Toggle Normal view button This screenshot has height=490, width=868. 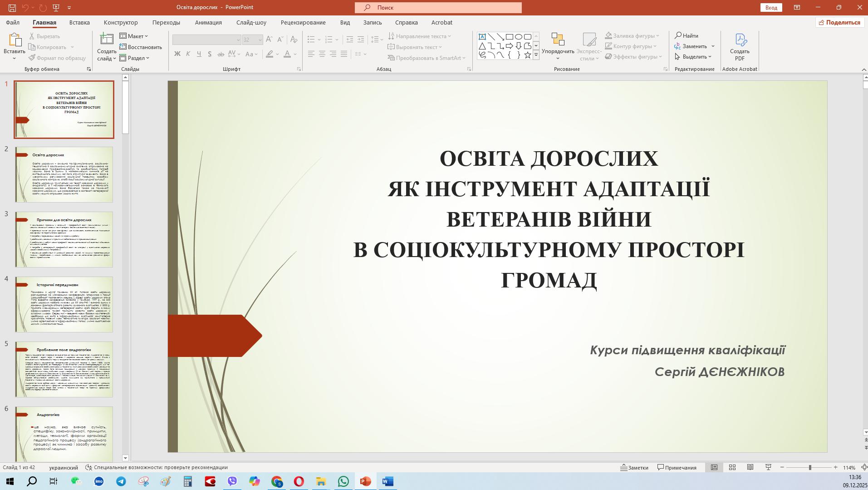tap(714, 467)
